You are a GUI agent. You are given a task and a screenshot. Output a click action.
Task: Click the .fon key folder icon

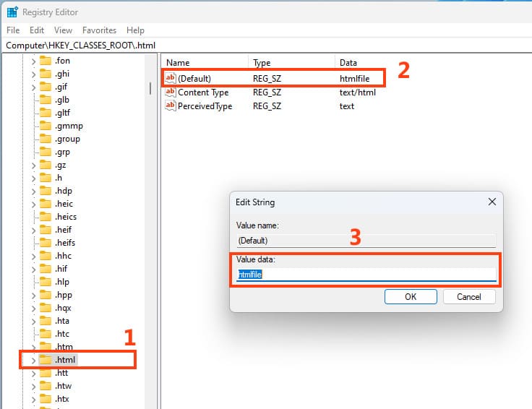(x=46, y=61)
